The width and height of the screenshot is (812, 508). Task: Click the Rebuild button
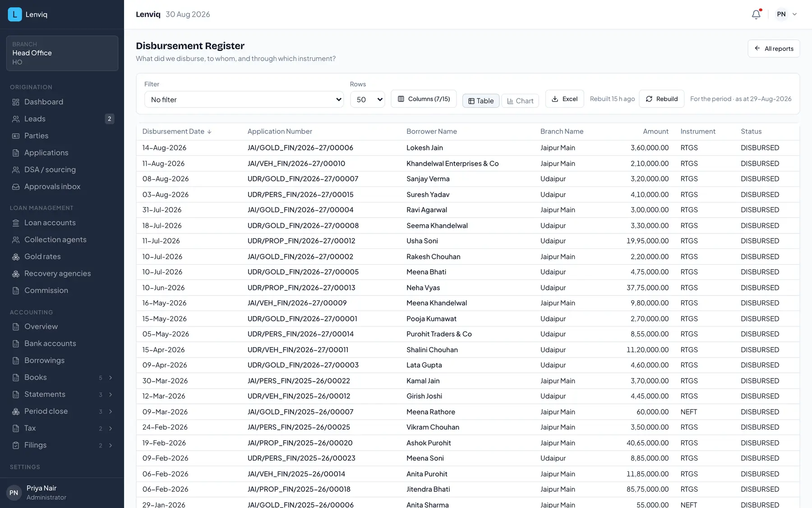click(x=661, y=99)
